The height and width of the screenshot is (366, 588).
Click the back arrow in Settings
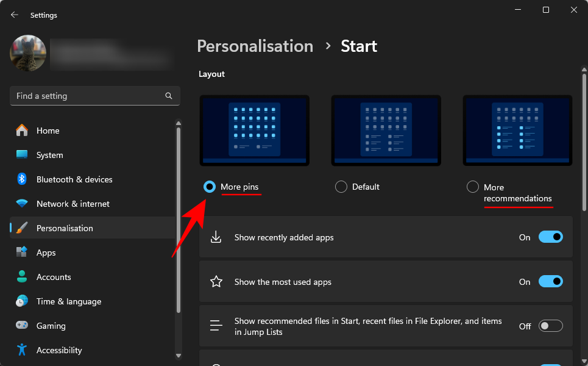(14, 15)
